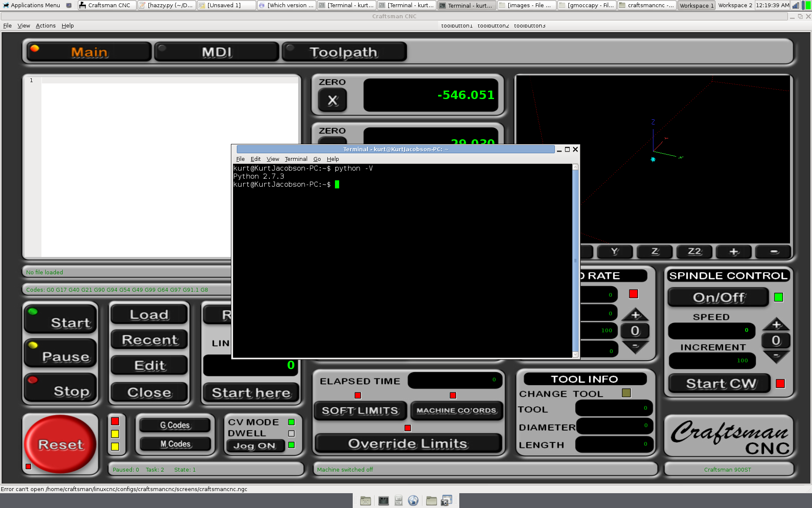
Task: Zoom in with the plus preview button
Action: pyautogui.click(x=734, y=251)
